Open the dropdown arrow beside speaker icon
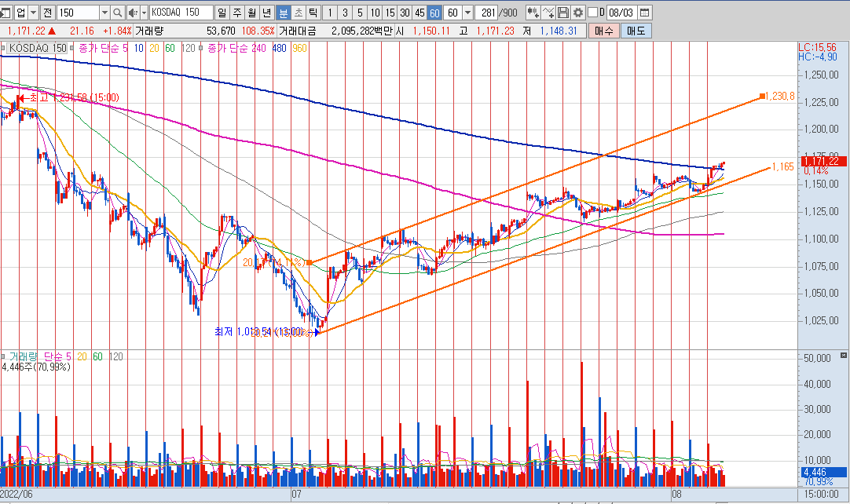The width and height of the screenshot is (850, 504). click(145, 13)
